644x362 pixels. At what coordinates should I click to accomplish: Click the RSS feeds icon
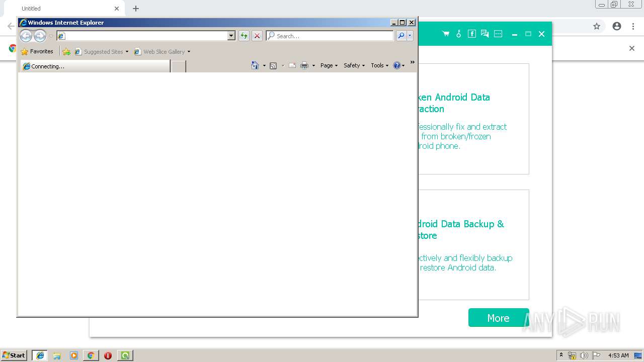(273, 65)
